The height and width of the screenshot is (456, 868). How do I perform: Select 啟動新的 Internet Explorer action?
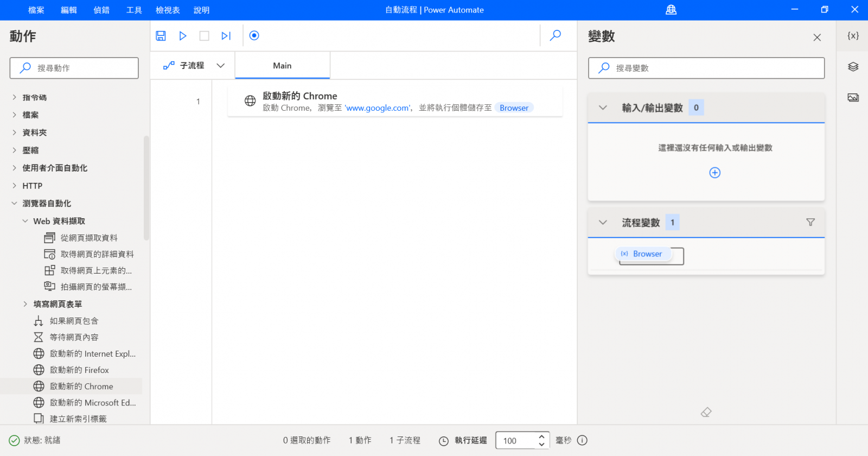click(x=85, y=353)
